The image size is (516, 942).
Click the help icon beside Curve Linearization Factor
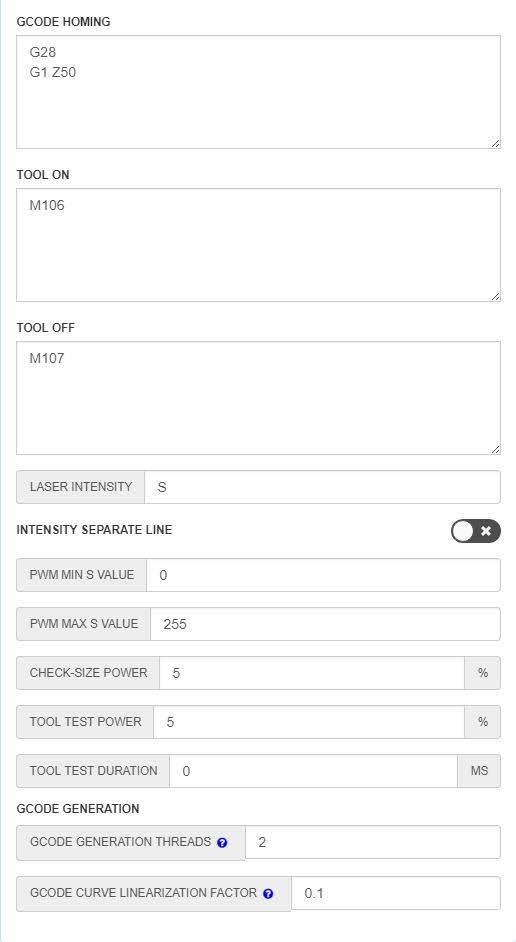[x=268, y=893]
